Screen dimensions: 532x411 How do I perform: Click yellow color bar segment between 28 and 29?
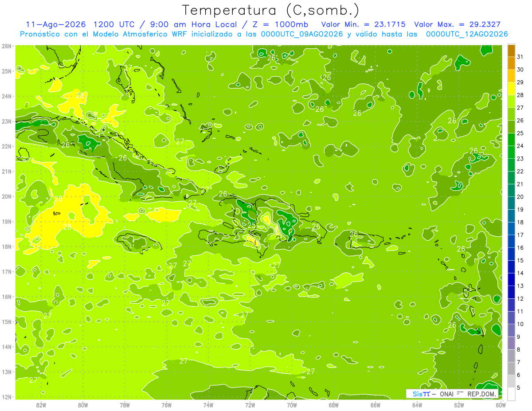pyautogui.click(x=512, y=89)
